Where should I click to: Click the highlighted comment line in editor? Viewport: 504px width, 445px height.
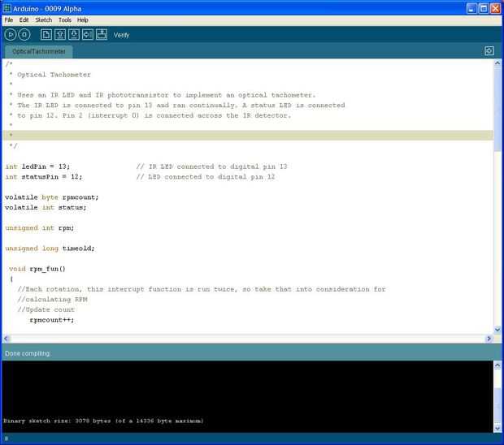(248, 135)
